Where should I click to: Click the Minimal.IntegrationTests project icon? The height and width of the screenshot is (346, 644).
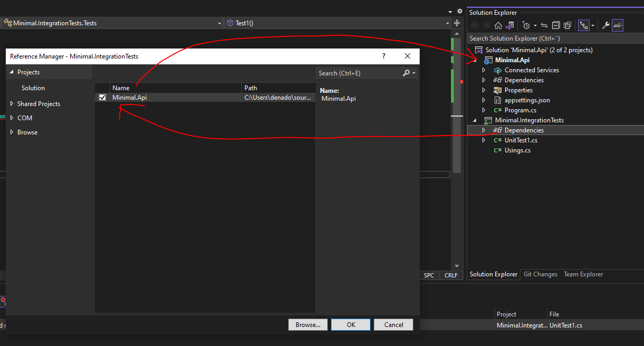[x=488, y=120]
